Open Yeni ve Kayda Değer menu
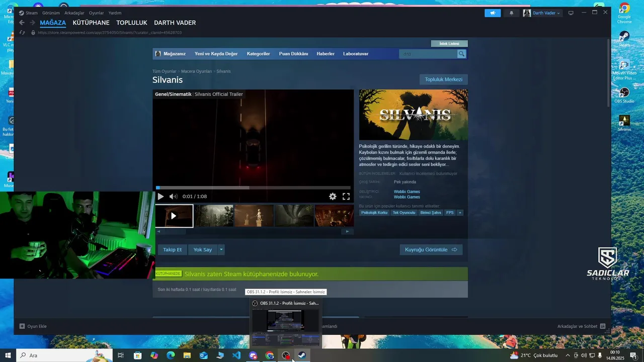 216,54
